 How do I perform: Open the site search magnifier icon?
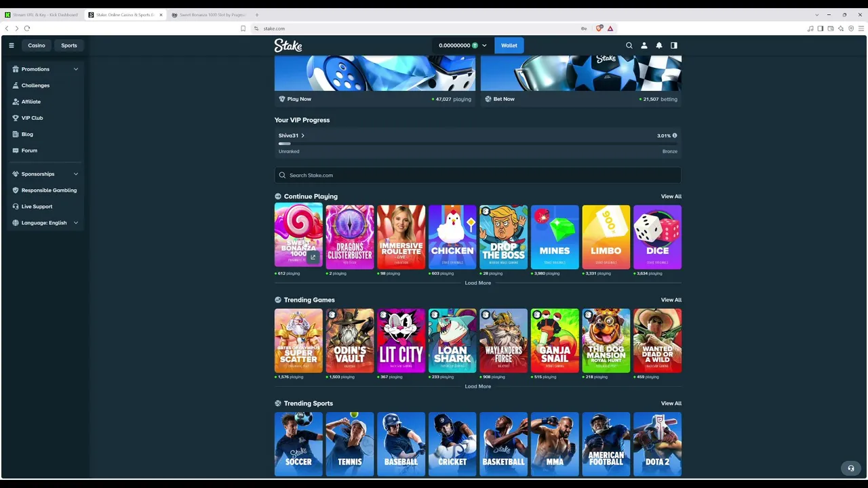[629, 45]
